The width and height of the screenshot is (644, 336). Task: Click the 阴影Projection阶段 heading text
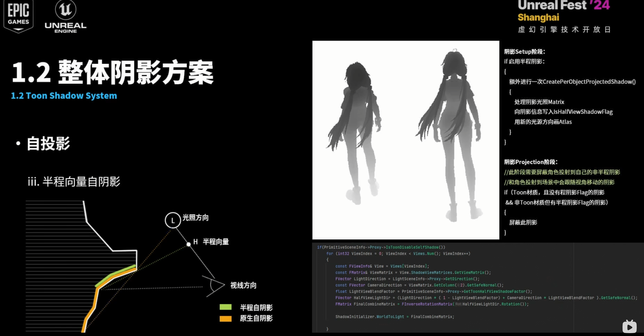[x=531, y=162]
